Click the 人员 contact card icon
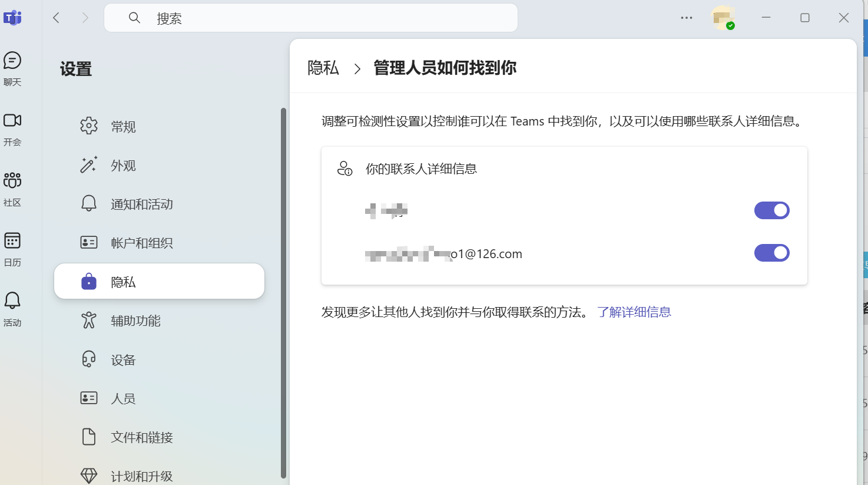Viewport: 868px width, 485px height. [x=89, y=398]
